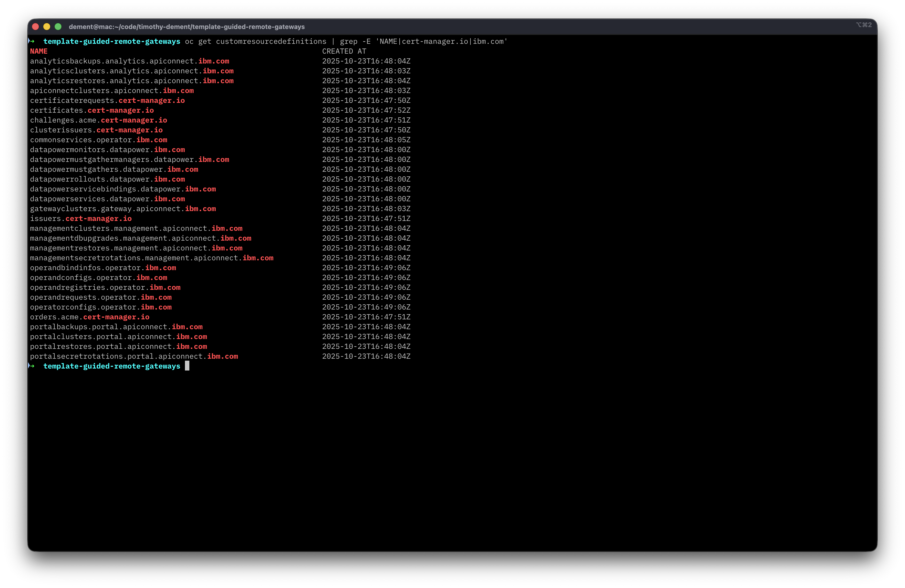Viewport: 905px width, 588px height.
Task: Click the yellow minimize window button
Action: [47, 27]
